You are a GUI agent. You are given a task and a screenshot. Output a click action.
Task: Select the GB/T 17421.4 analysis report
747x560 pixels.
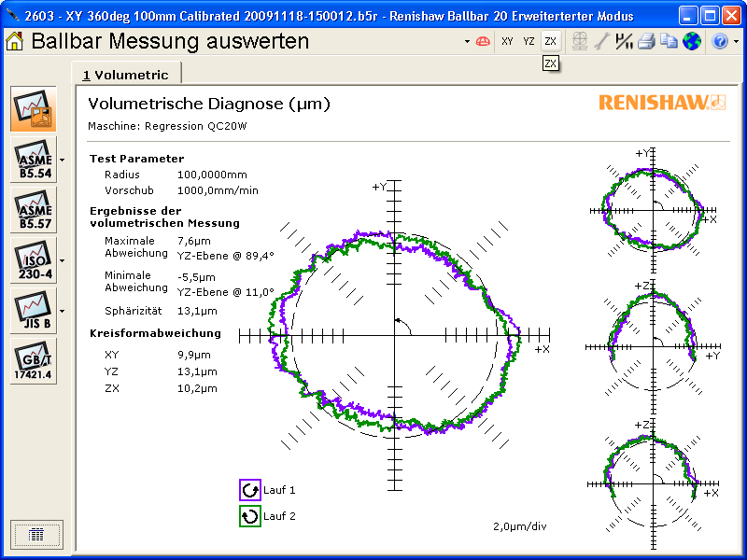pyautogui.click(x=34, y=361)
